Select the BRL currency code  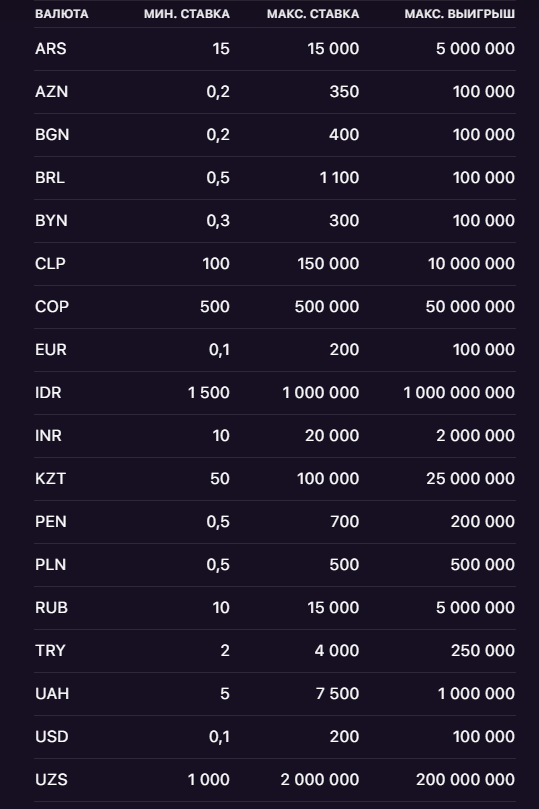tap(50, 177)
